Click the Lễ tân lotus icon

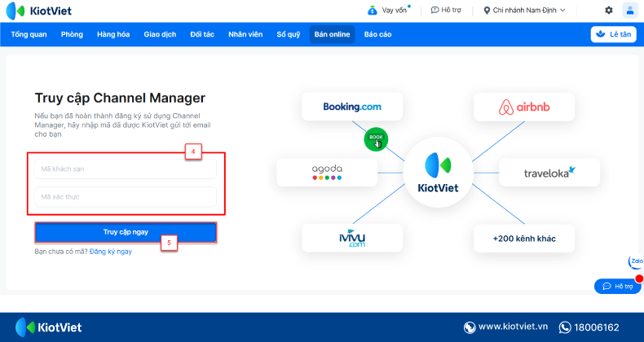[x=601, y=34]
